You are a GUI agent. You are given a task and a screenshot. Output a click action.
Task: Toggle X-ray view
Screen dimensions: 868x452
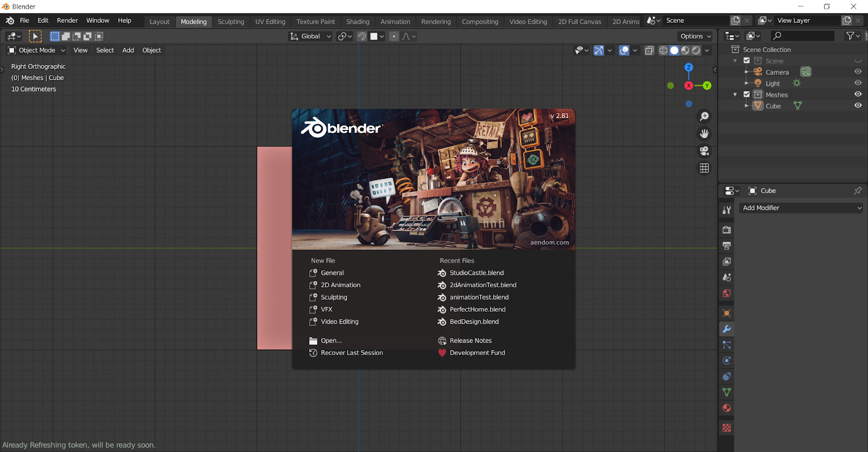(649, 50)
